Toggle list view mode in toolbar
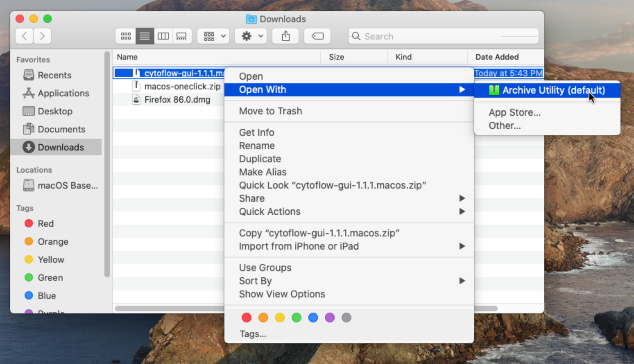This screenshot has height=364, width=634. (x=145, y=36)
